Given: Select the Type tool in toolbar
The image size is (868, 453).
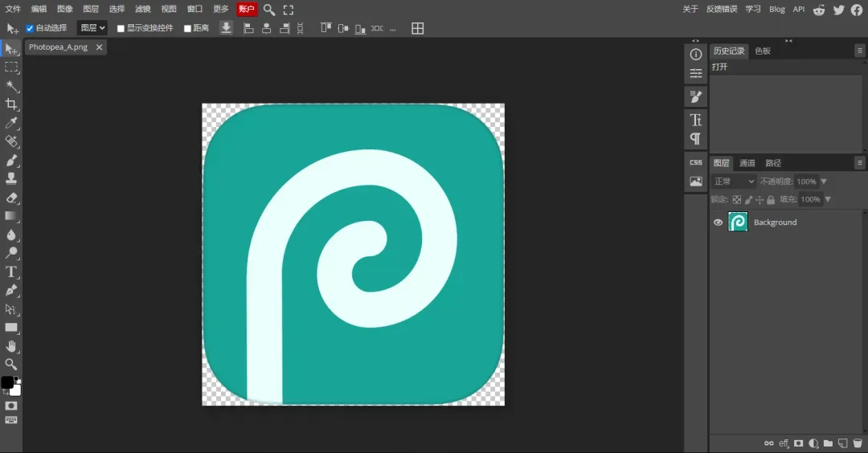Looking at the screenshot, I should tap(11, 271).
